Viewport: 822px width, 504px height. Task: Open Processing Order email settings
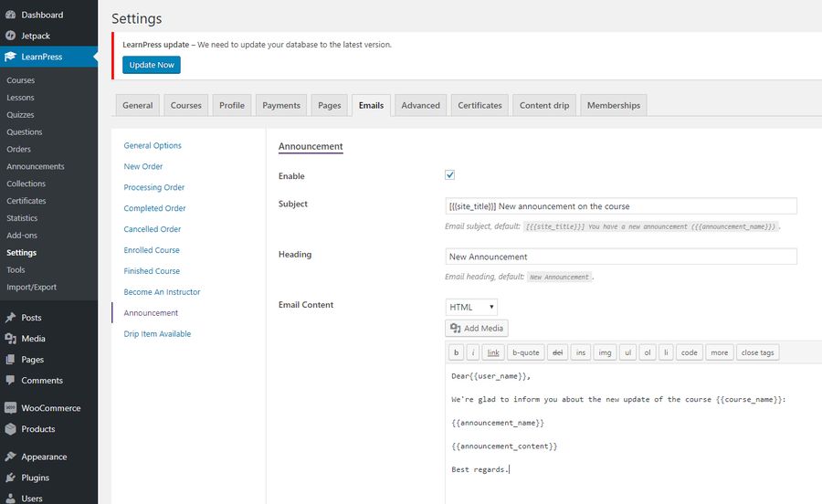click(x=154, y=187)
